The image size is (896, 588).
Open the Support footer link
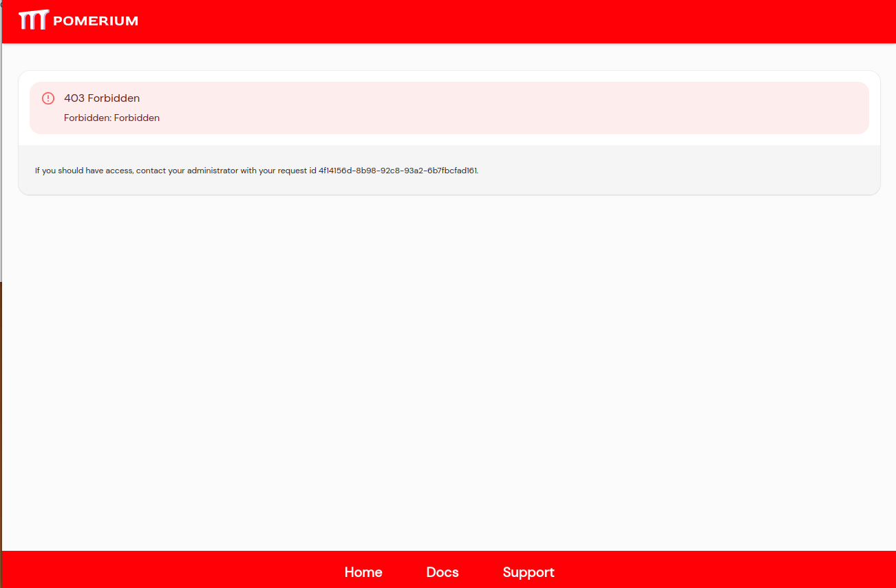point(529,572)
